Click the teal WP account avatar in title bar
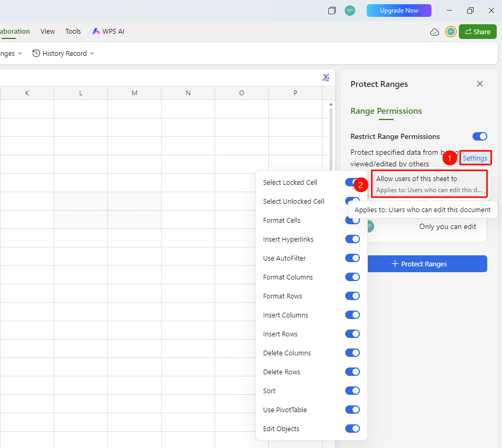The height and width of the screenshot is (448, 502). [350, 11]
